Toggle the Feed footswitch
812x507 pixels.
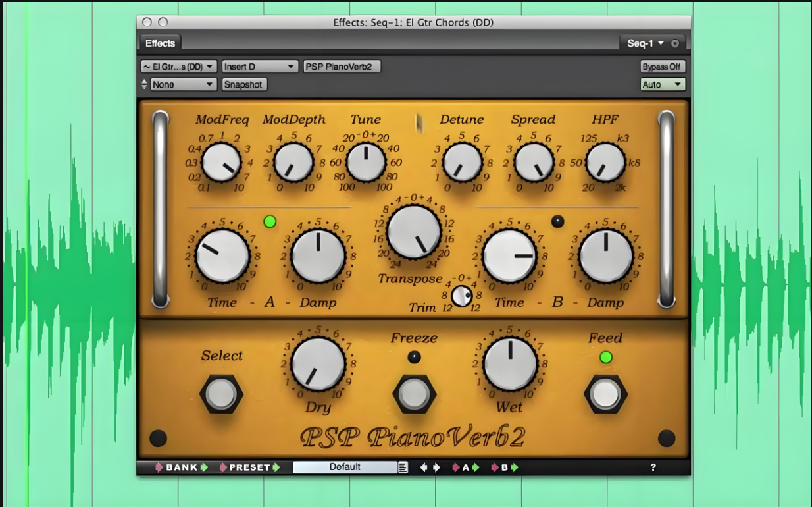click(x=605, y=394)
